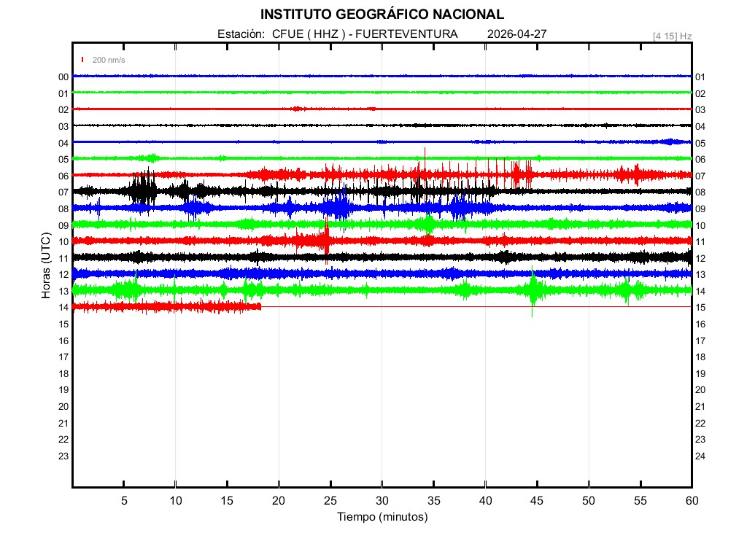This screenshot has height=560, width=747.
Task: Click the red 200 nm/s scale bar
Action: (83, 60)
